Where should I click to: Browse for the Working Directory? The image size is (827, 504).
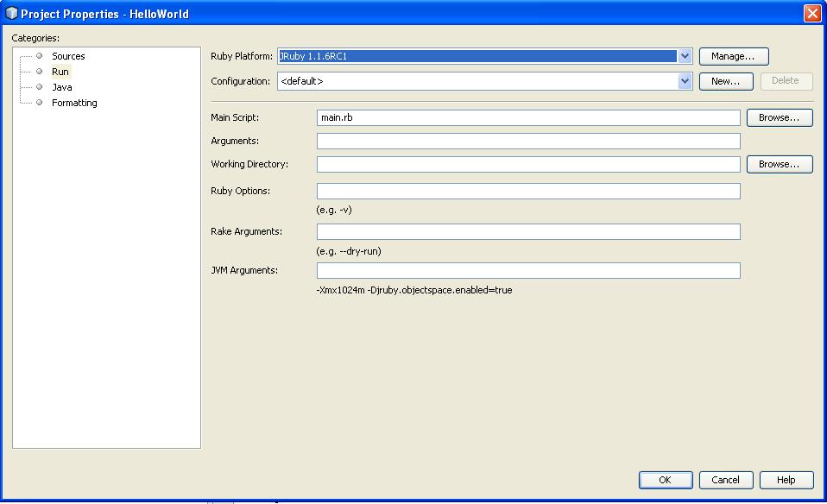point(780,164)
